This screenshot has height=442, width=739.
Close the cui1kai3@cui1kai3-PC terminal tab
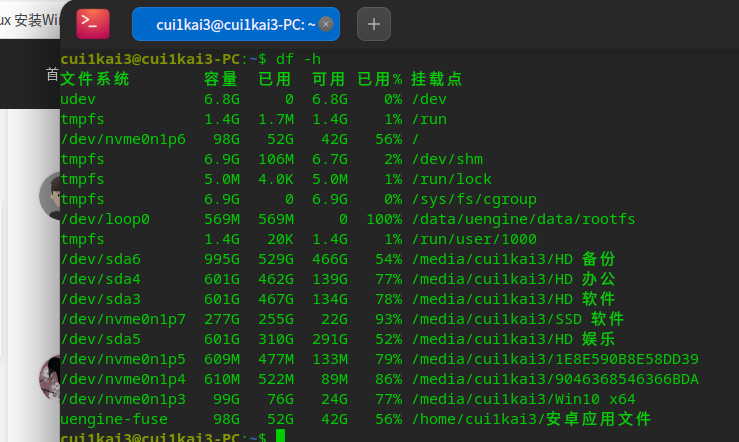click(326, 24)
